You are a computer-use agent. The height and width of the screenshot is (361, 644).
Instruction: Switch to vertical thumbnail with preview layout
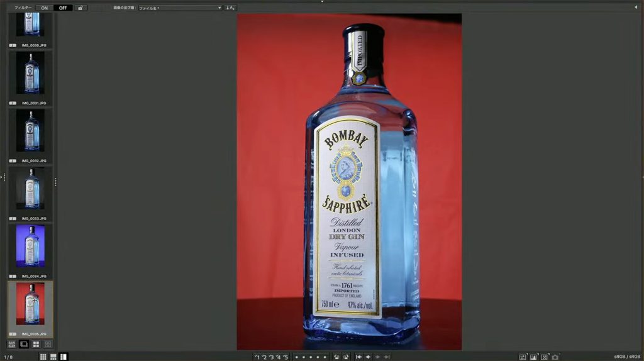point(64,357)
